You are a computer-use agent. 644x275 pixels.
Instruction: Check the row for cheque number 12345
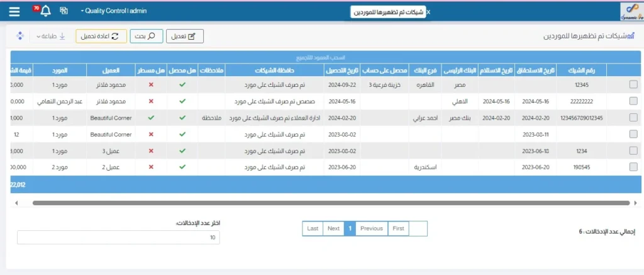(633, 84)
